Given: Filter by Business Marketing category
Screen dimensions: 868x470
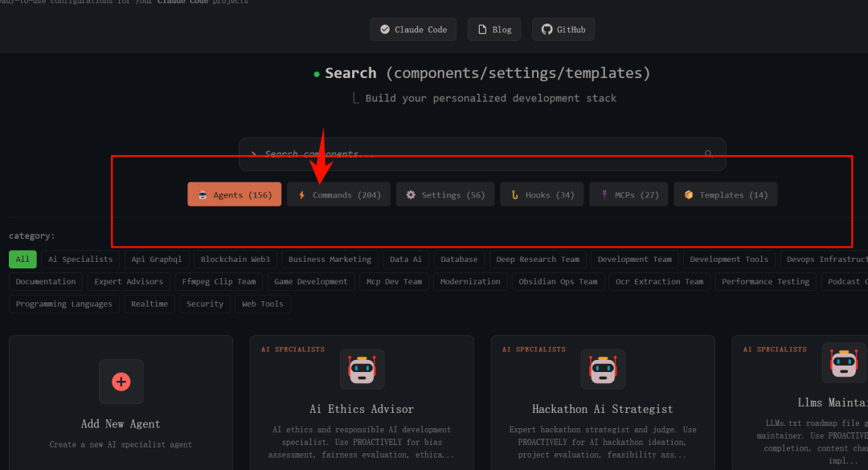Looking at the screenshot, I should coord(330,259).
